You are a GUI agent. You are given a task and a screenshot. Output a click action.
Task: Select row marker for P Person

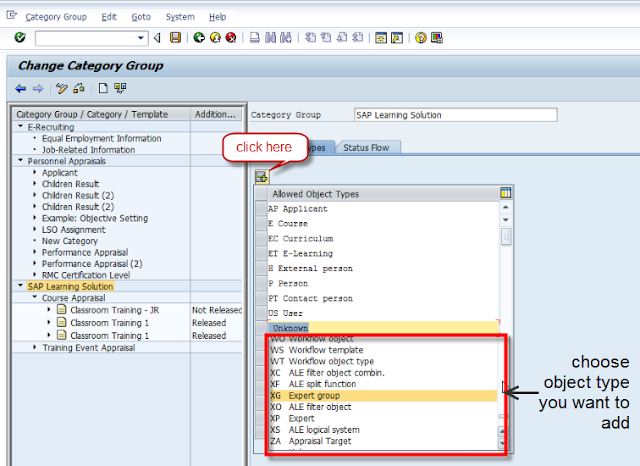pos(261,283)
